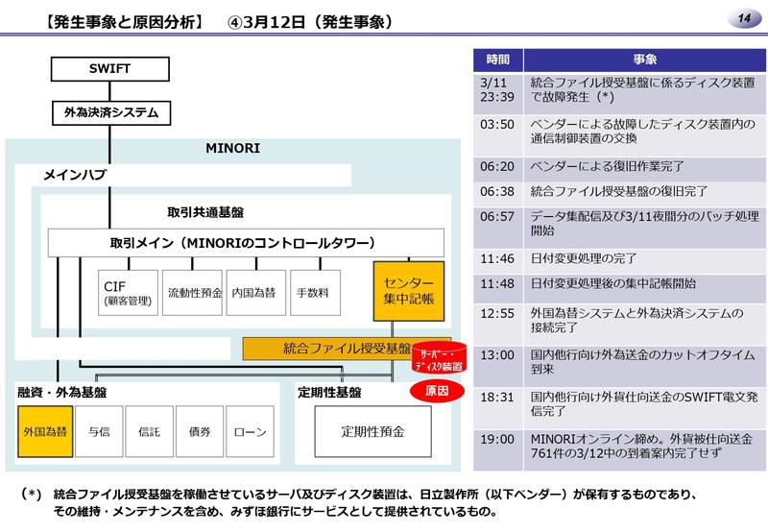Select the 手数料 box

[x=316, y=293]
